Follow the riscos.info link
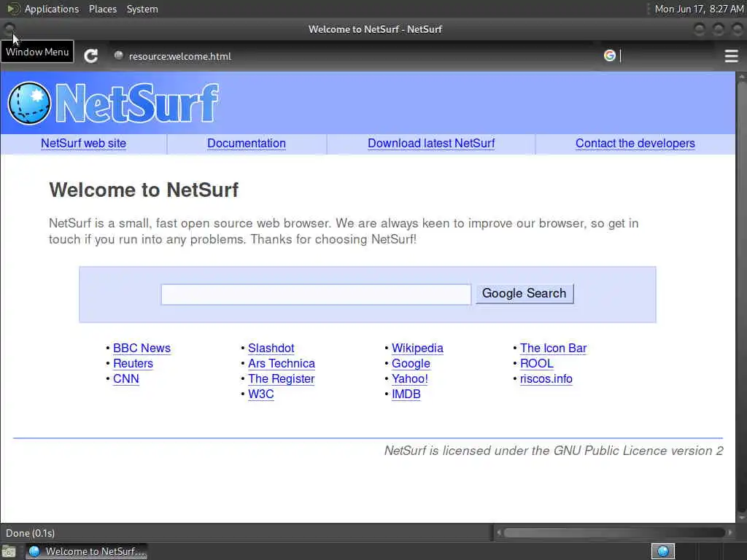Image resolution: width=747 pixels, height=560 pixels. coord(546,378)
